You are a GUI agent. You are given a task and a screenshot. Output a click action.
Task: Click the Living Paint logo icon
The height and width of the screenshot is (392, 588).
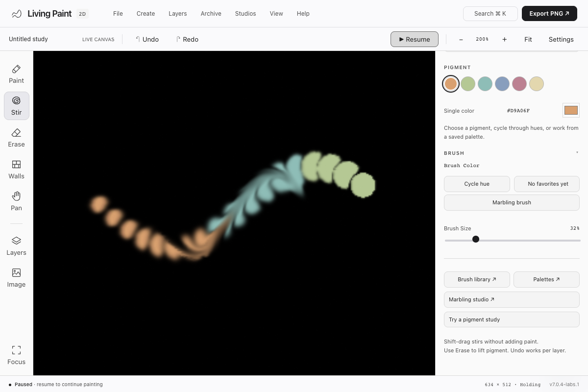pyautogui.click(x=17, y=14)
